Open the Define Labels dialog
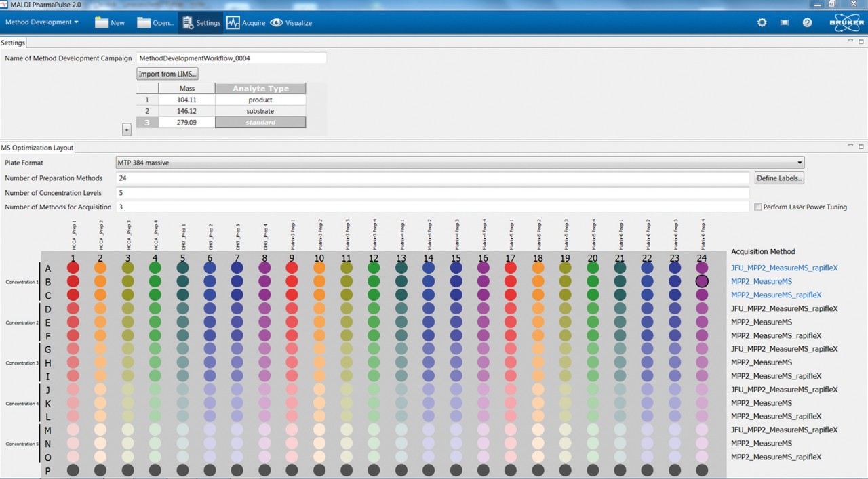Image resolution: width=868 pixels, height=479 pixels. (778, 178)
